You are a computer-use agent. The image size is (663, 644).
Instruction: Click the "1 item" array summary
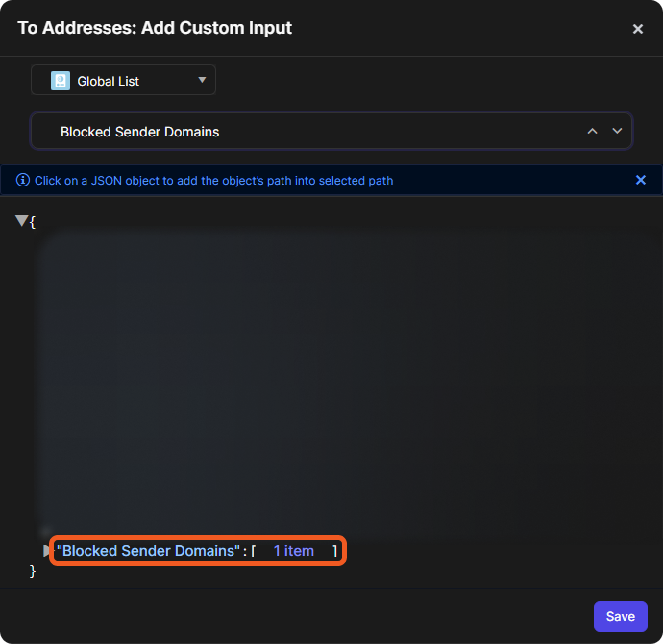point(293,551)
